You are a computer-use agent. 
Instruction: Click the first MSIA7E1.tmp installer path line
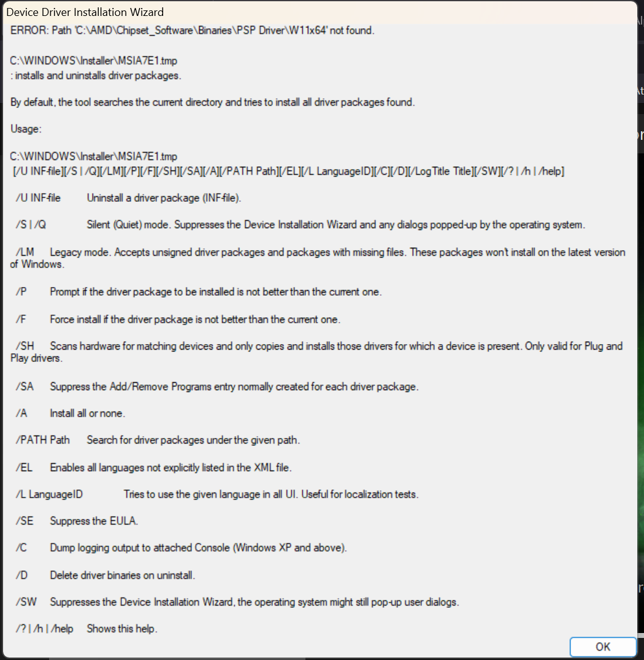pos(93,61)
